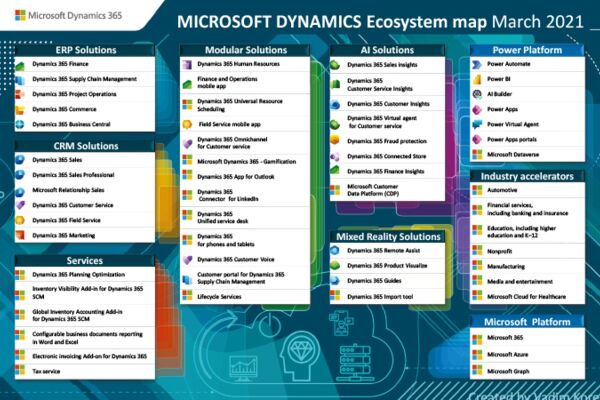
Task: Click Microsoft Cloud for Healthcare entry
Action: pyautogui.click(x=527, y=297)
